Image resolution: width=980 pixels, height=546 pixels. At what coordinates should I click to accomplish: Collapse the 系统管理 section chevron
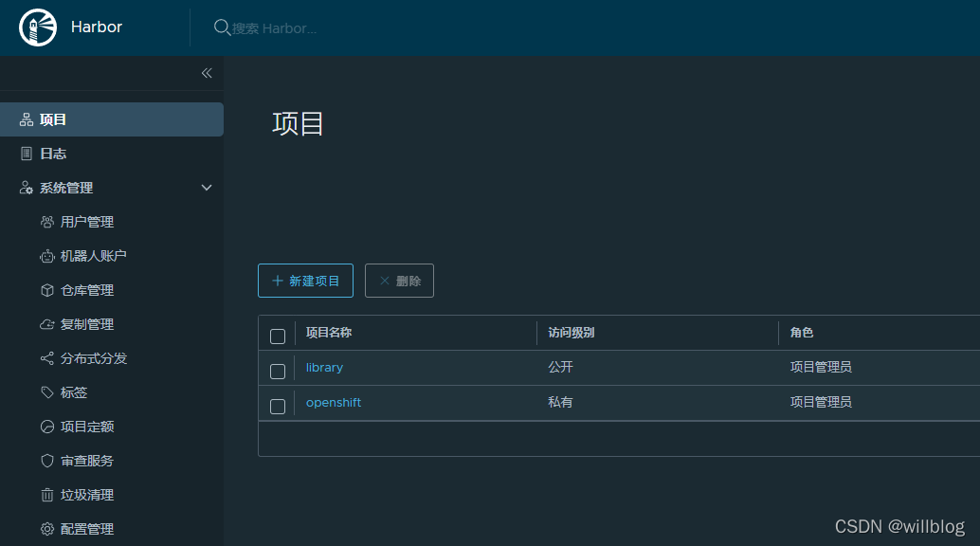[207, 188]
